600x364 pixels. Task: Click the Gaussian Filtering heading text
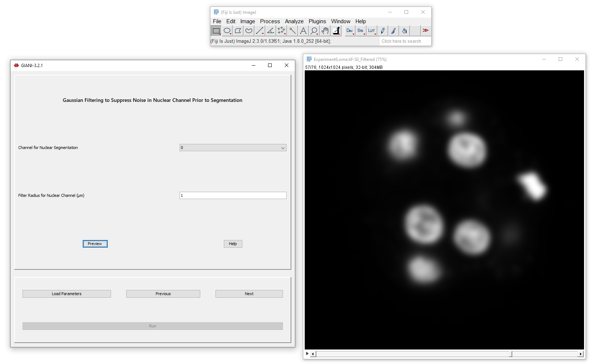152,100
